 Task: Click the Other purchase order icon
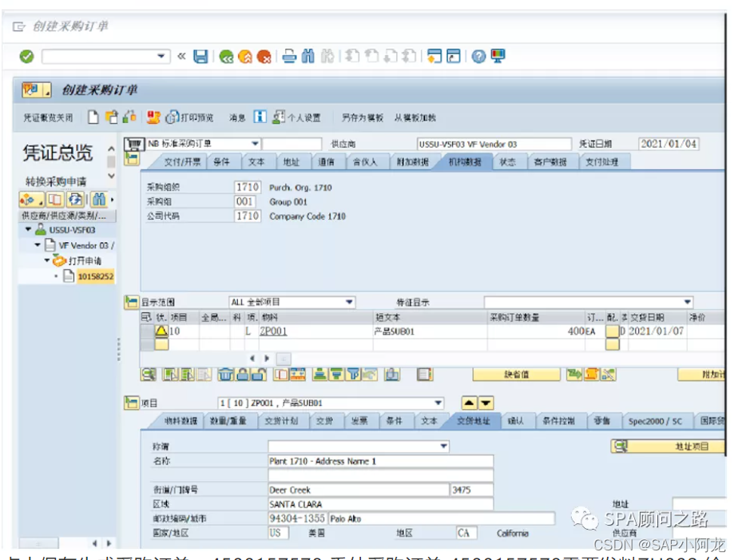pyautogui.click(x=112, y=117)
